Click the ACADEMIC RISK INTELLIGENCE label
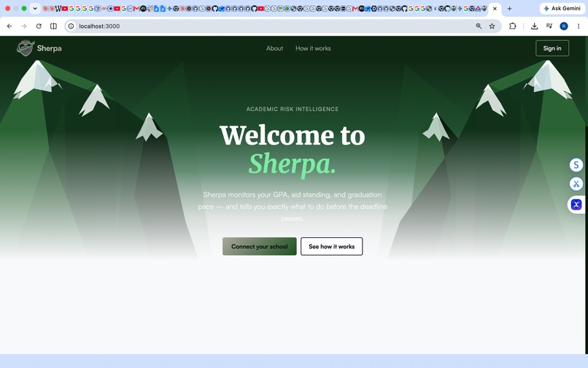Screen dimensions: 588x368 click(292, 110)
